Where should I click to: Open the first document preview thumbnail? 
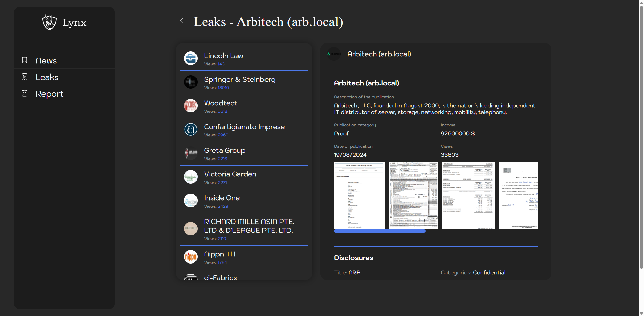(x=359, y=195)
